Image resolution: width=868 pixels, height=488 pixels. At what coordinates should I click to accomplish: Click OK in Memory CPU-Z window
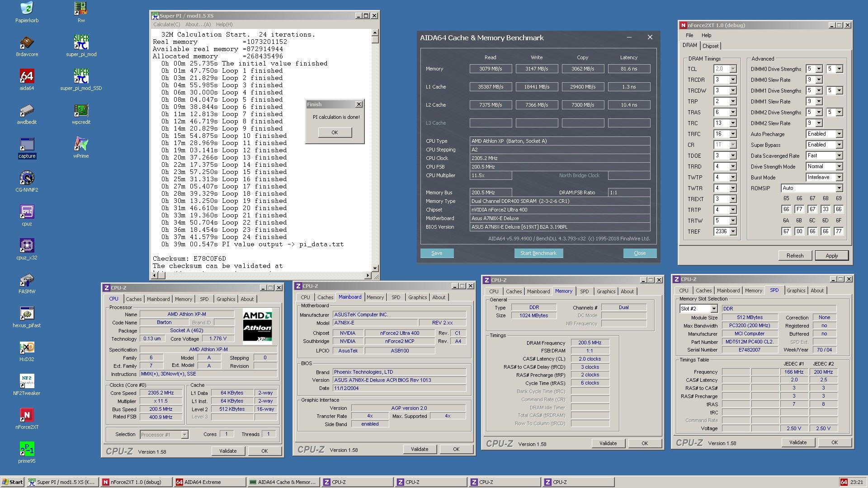(645, 443)
